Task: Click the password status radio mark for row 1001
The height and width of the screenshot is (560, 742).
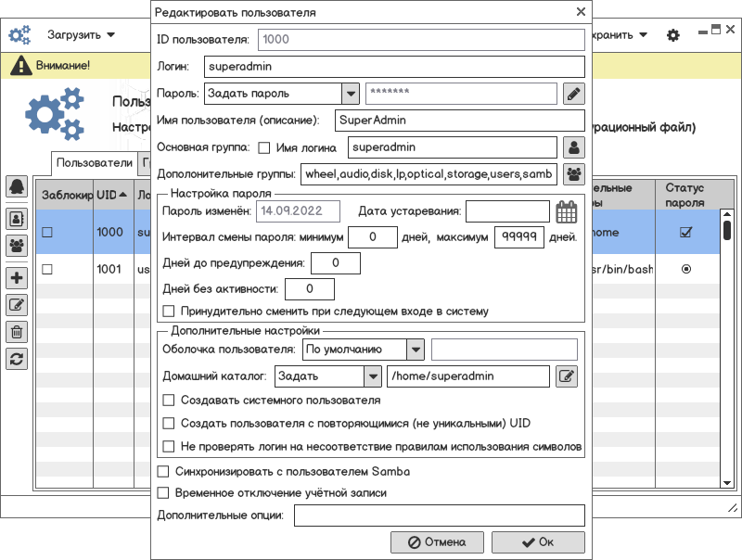Action: [x=686, y=269]
